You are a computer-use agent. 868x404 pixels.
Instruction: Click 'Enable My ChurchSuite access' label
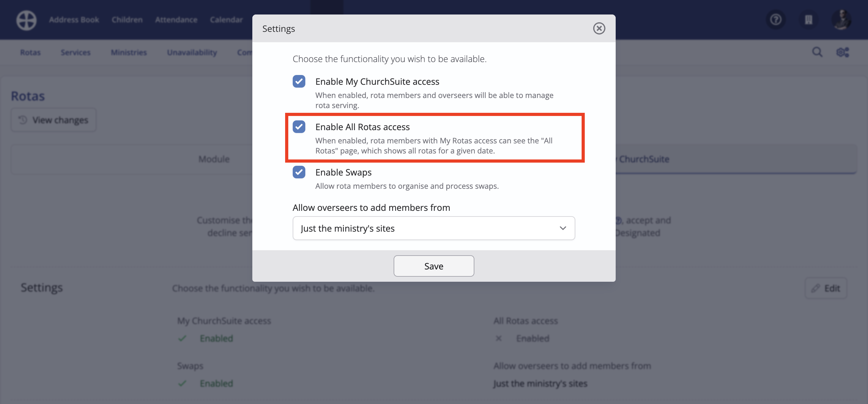pos(377,81)
